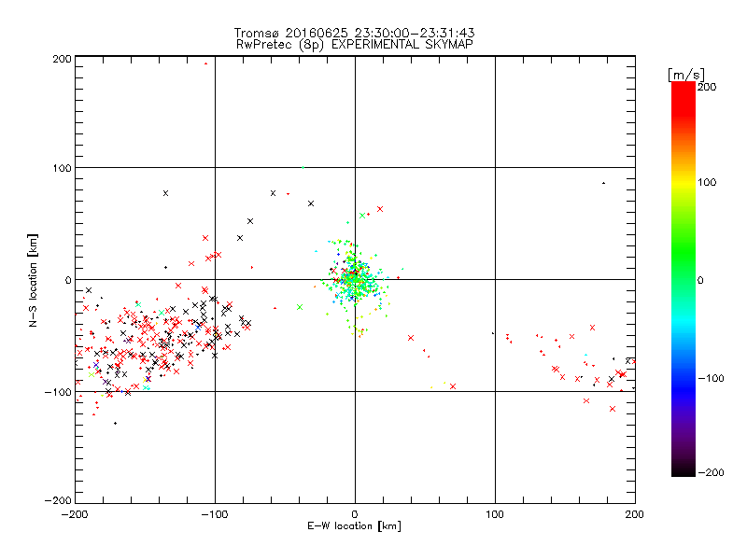Click the y-axis tick label '200' at top
Image resolution: width=747 pixels, height=560 pixels.
tap(62, 59)
